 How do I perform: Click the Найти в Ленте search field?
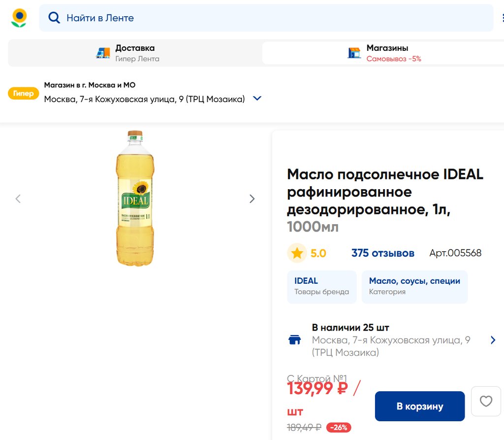coord(266,18)
